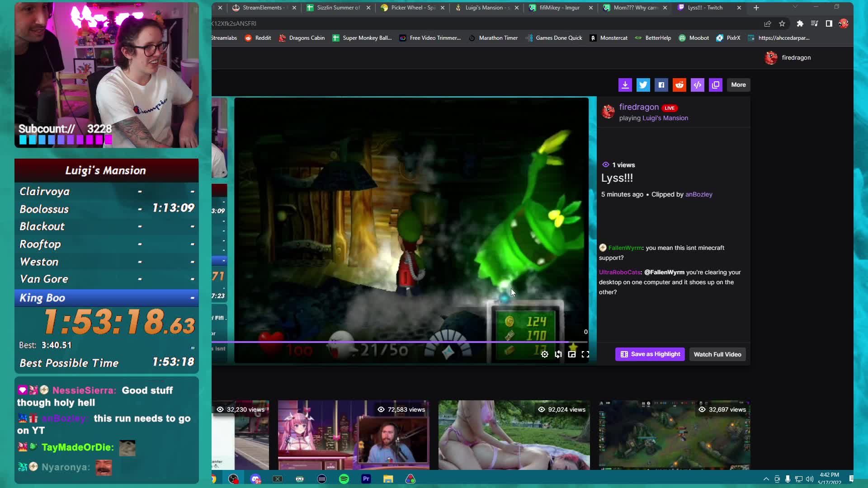Screen dimensions: 868x488
Task: Click the clip playback progress bar
Action: 400,342
